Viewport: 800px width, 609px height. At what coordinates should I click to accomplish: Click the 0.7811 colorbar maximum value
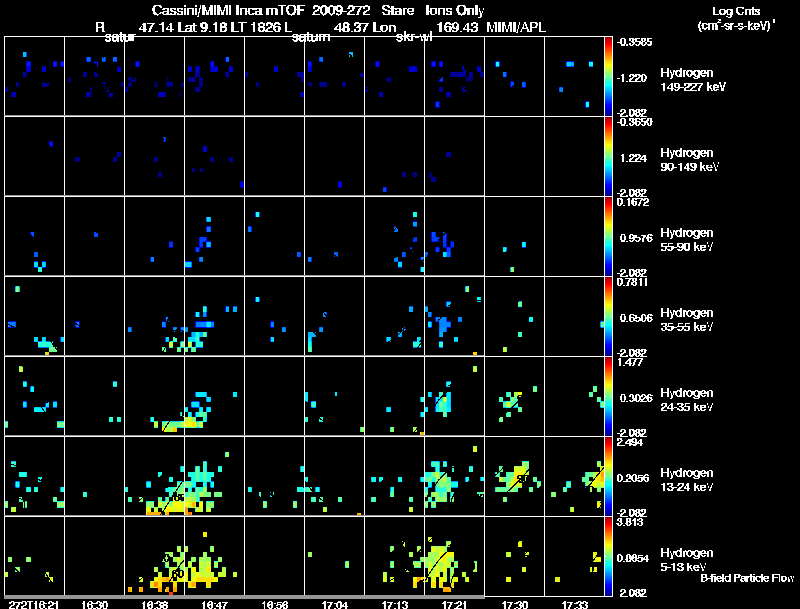click(x=632, y=282)
